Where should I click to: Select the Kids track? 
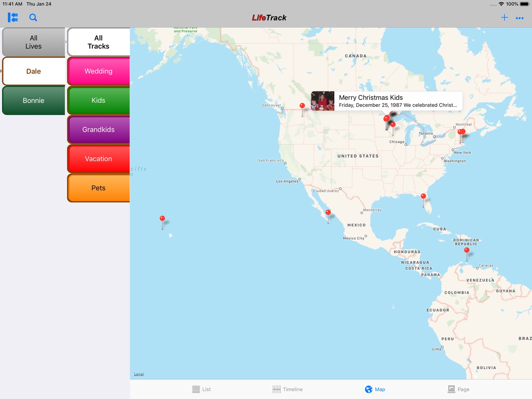99,100
